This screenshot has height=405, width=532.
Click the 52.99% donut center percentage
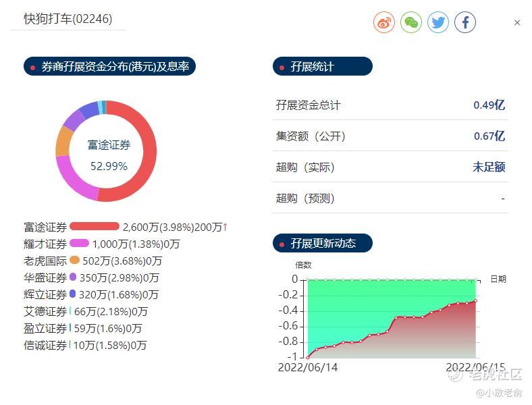[109, 166]
